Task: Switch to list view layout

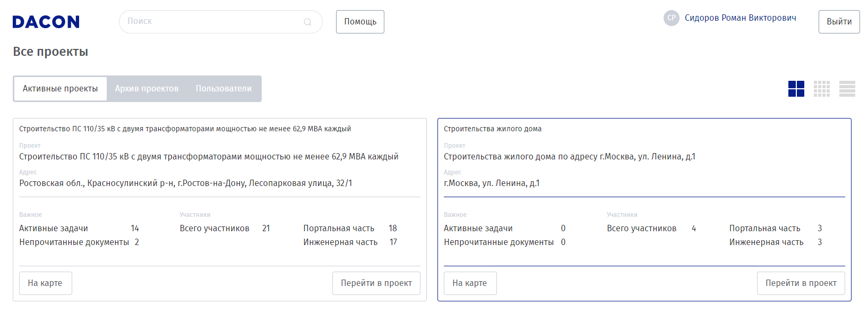Action: 847,89
